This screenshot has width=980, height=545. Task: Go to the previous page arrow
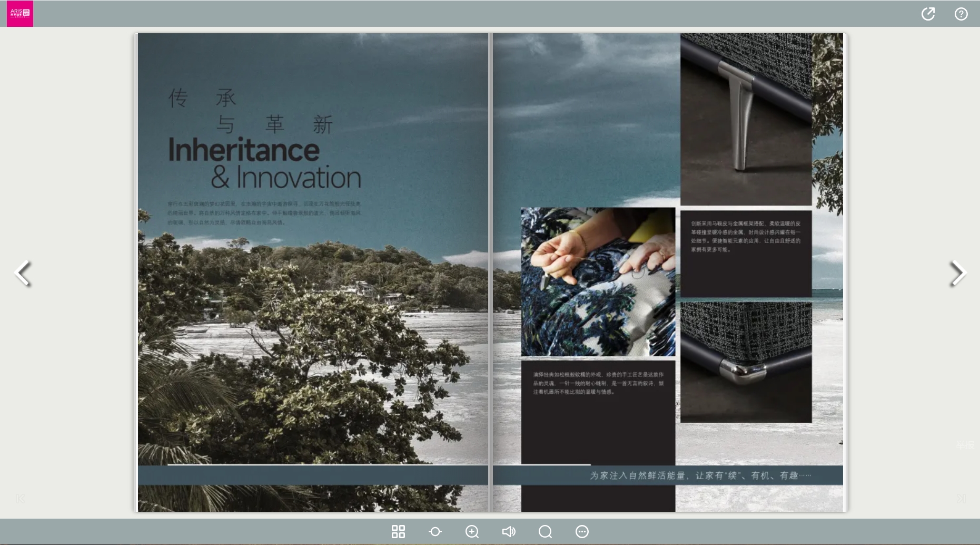tap(23, 273)
